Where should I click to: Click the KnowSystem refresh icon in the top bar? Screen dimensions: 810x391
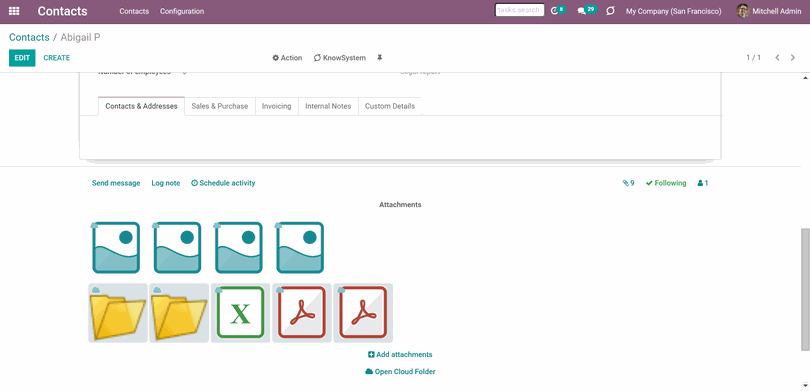pyautogui.click(x=611, y=11)
